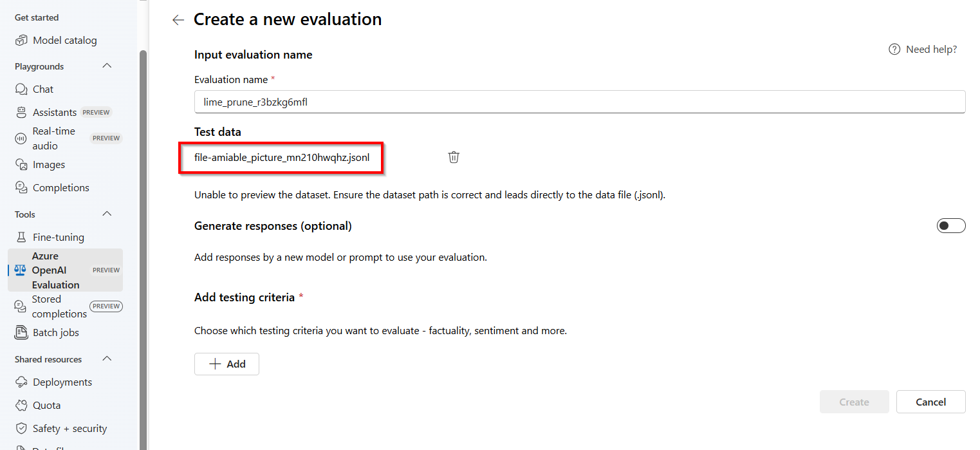Screen dimensions: 980x450
Task: Click the Safety + security shield icon
Action: (21, 429)
